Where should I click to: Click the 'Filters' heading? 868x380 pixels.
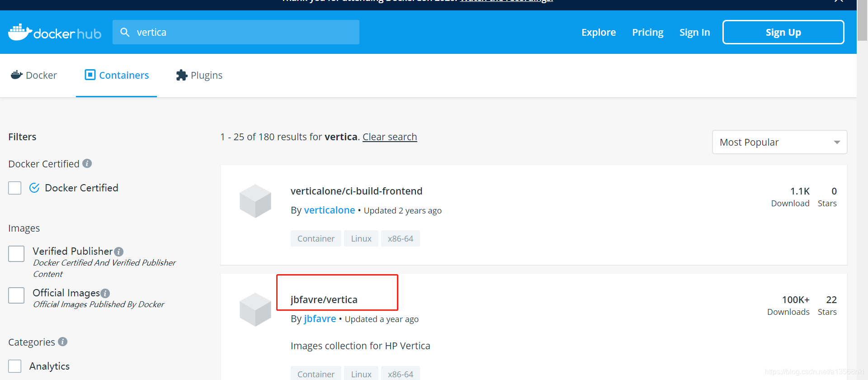[x=22, y=137]
